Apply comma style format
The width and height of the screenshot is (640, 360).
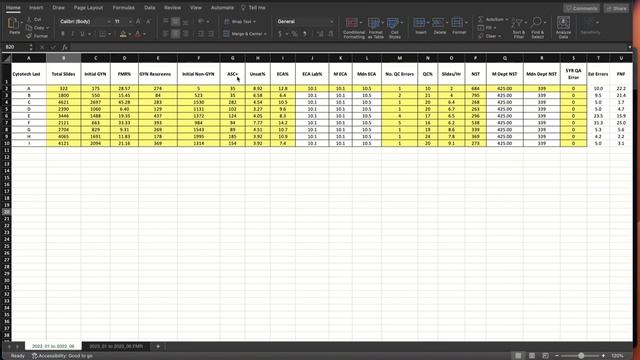point(304,34)
